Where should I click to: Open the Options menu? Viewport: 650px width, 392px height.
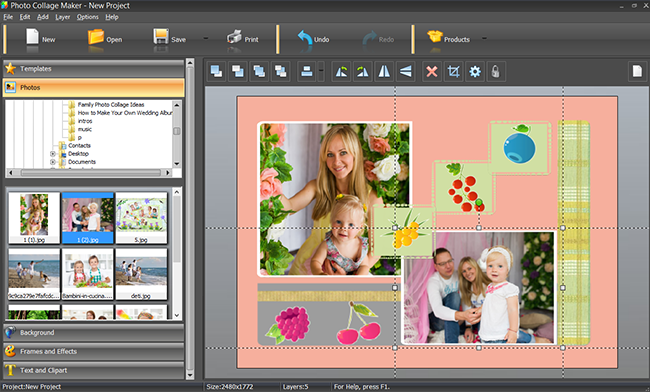click(87, 17)
